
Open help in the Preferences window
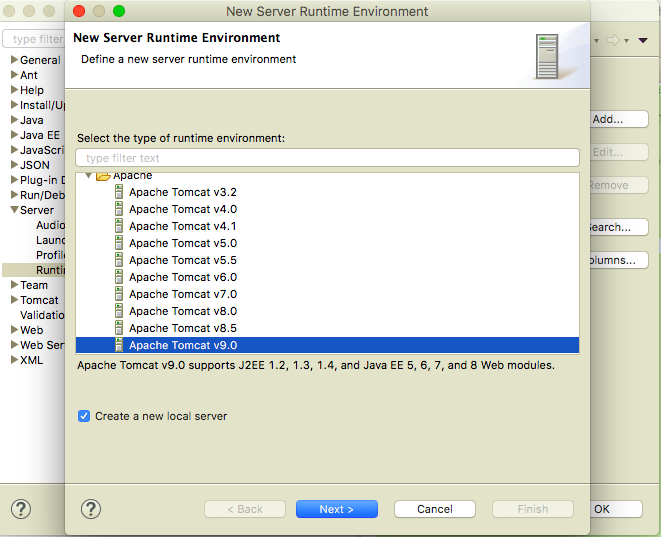pos(21,509)
